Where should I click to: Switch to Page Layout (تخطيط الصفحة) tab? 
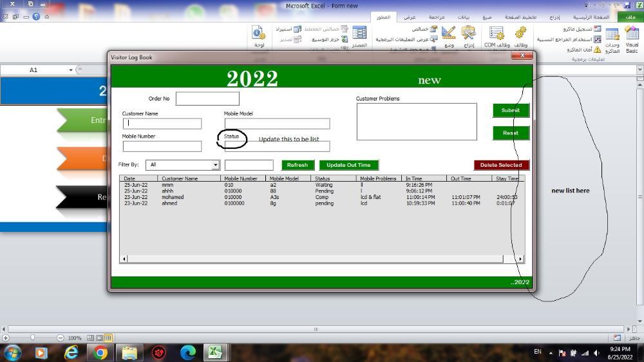pos(520,17)
